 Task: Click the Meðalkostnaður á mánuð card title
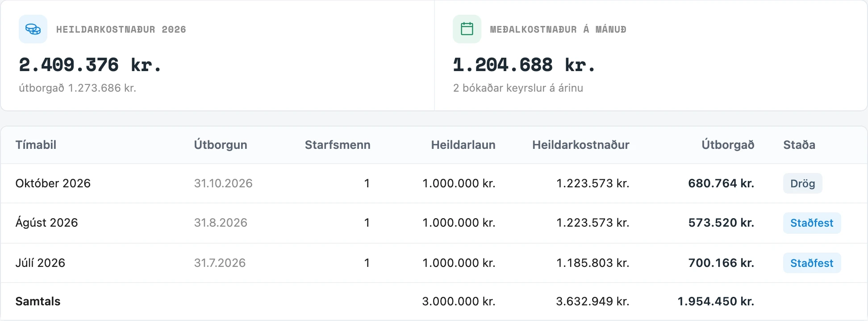(x=558, y=30)
